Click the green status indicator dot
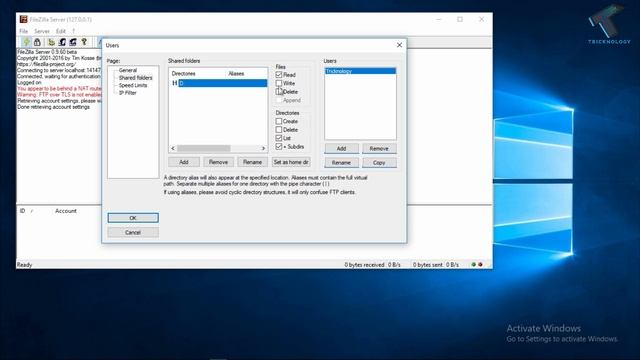This screenshot has height=360, width=640. pos(473,264)
